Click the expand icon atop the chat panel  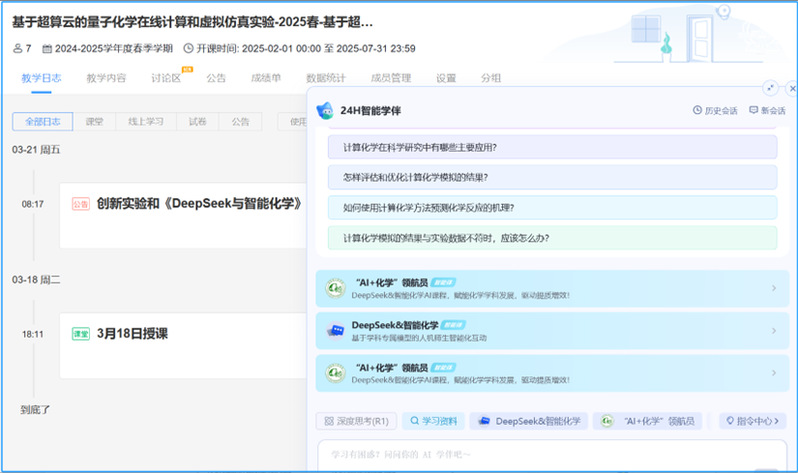769,88
